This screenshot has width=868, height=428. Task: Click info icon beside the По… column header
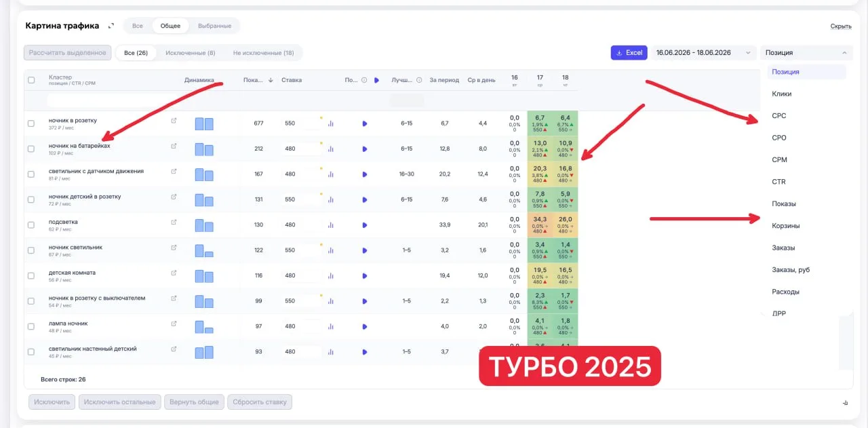point(364,80)
